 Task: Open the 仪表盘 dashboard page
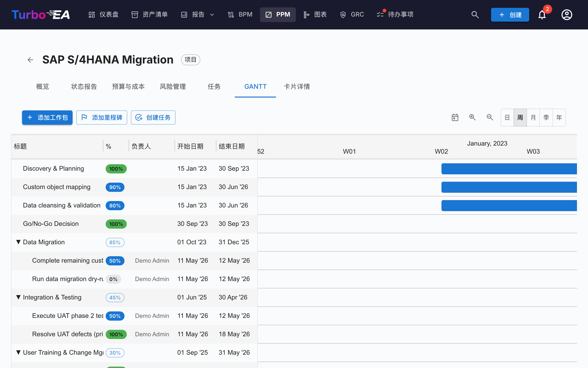point(104,14)
